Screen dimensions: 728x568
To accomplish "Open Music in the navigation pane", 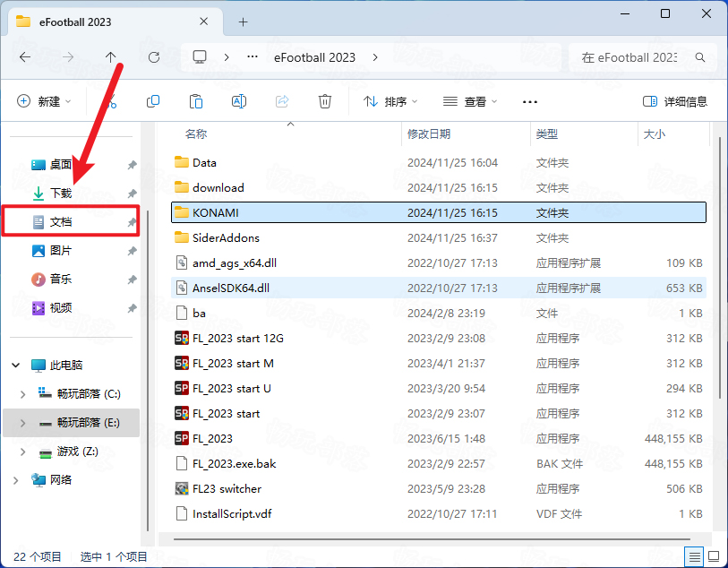I will point(61,280).
